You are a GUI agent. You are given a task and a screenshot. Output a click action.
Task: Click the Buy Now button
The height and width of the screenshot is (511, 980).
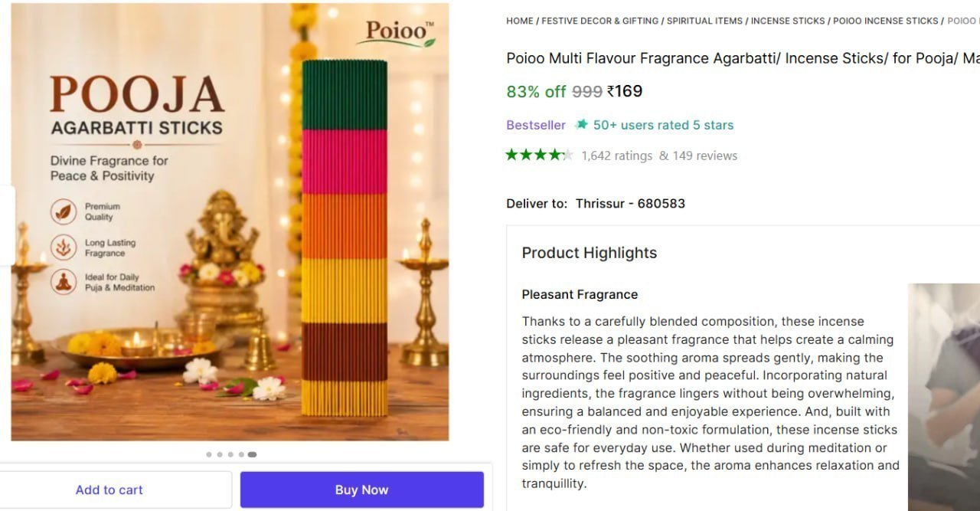tap(362, 490)
